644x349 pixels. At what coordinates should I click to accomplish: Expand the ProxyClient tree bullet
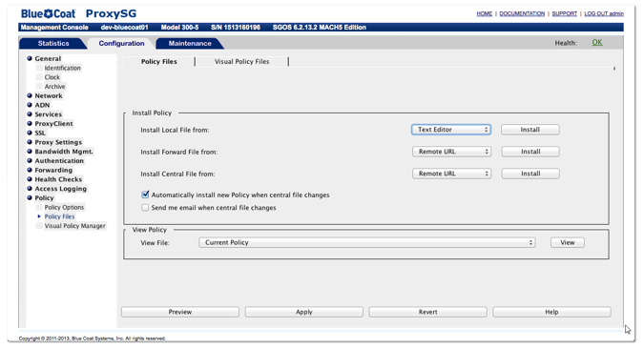(30, 123)
